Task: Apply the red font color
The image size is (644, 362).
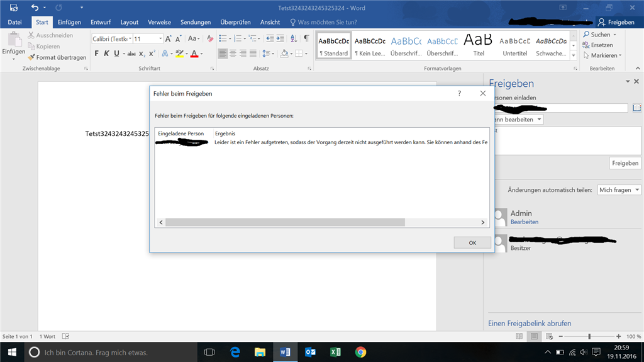Action: [195, 54]
